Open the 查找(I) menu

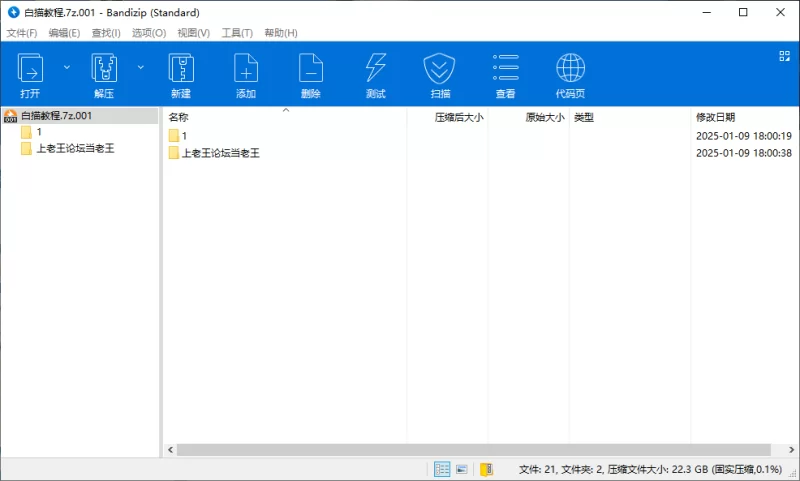coord(106,33)
